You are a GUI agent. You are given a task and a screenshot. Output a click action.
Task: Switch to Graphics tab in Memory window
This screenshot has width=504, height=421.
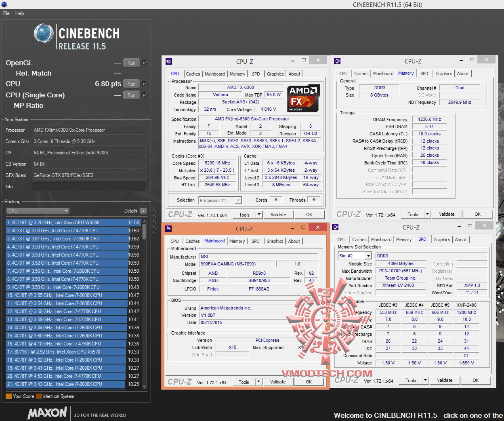pyautogui.click(x=444, y=74)
